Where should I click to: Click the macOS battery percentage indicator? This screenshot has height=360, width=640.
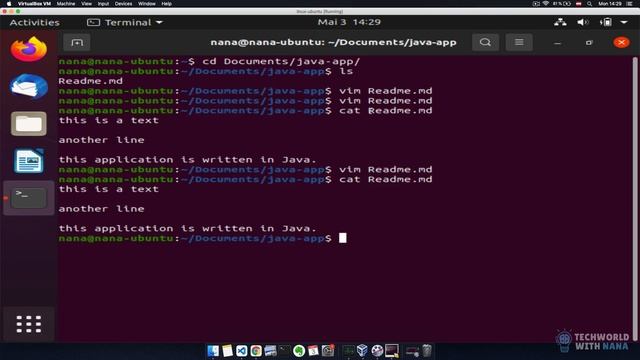tap(562, 4)
